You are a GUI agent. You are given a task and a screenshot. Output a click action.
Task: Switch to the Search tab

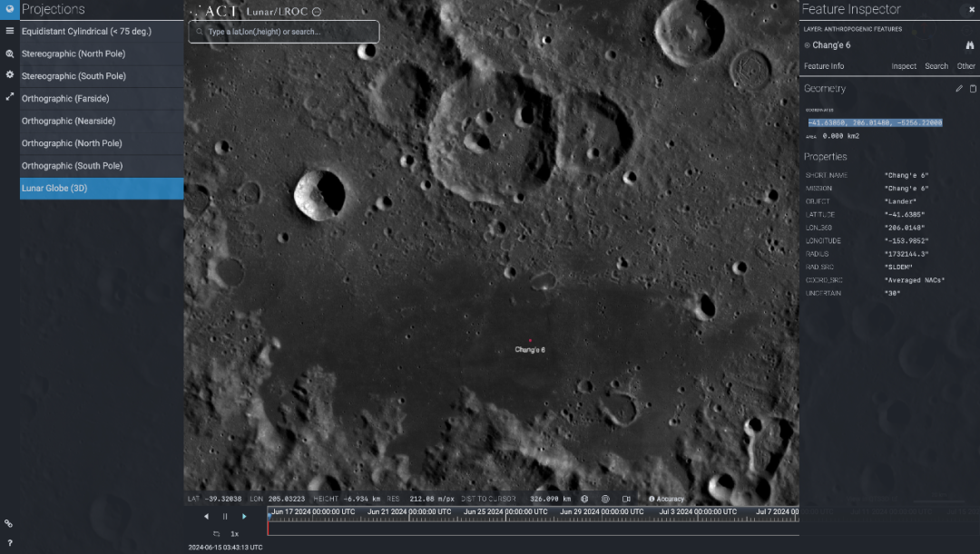coord(936,66)
